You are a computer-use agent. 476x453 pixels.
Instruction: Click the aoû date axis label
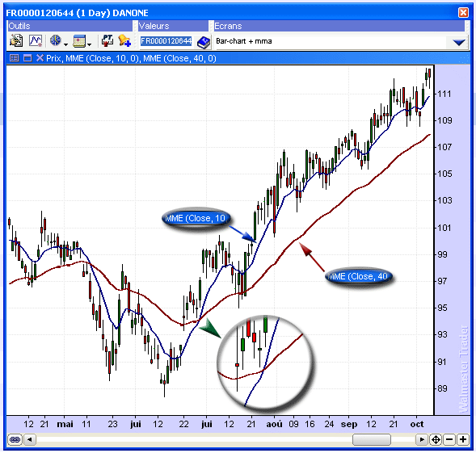[275, 424]
